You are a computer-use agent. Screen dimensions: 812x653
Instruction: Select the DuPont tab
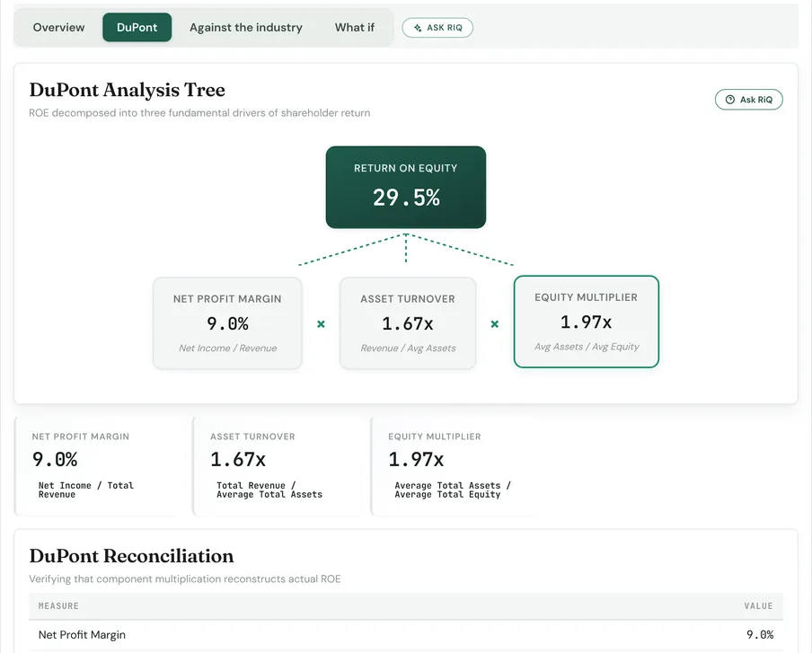137,28
